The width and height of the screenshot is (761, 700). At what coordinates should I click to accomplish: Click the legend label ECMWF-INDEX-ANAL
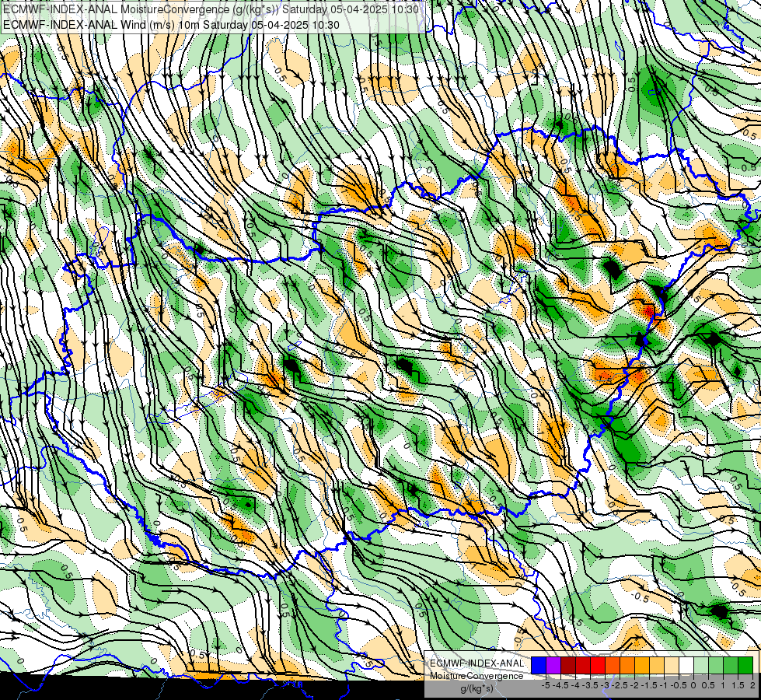point(476,663)
